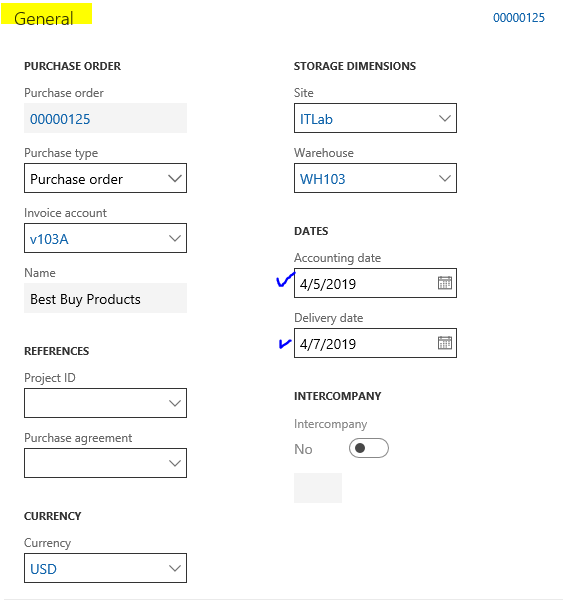Viewport: 563px width, 613px height.
Task: Click the General section header
Action: click(x=44, y=18)
